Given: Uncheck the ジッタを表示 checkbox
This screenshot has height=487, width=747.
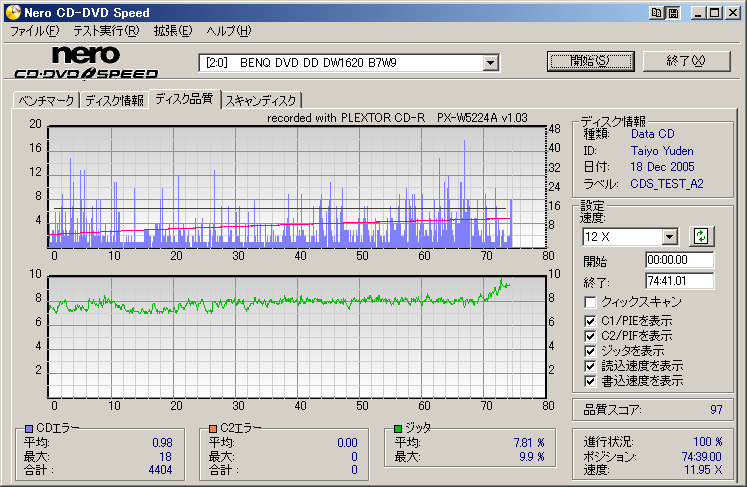Looking at the screenshot, I should pyautogui.click(x=591, y=351).
